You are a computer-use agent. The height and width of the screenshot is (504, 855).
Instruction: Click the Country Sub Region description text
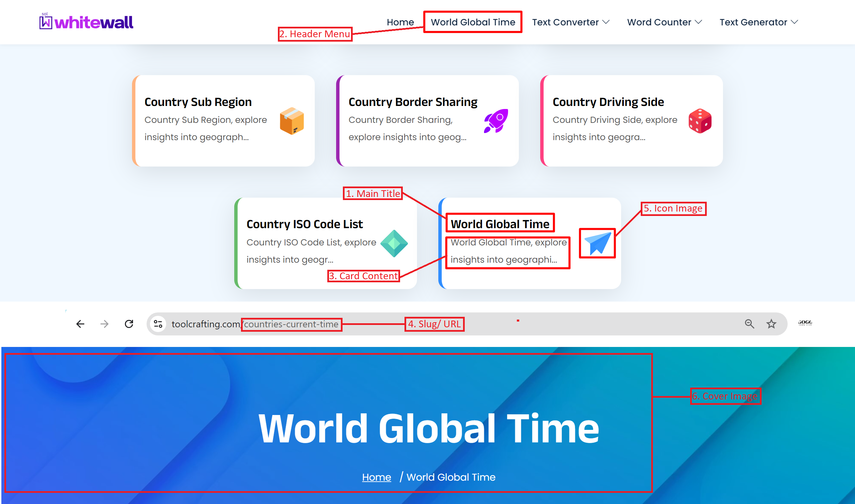[206, 128]
